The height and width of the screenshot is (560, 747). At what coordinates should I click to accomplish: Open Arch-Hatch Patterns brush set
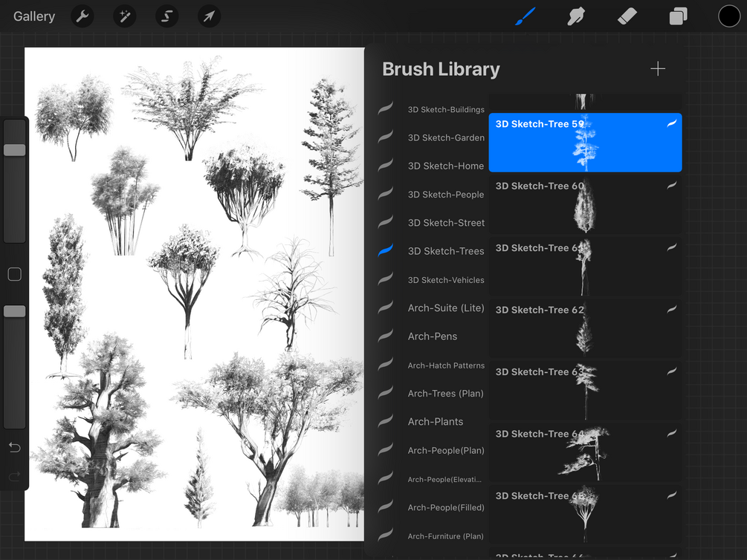[x=446, y=365]
